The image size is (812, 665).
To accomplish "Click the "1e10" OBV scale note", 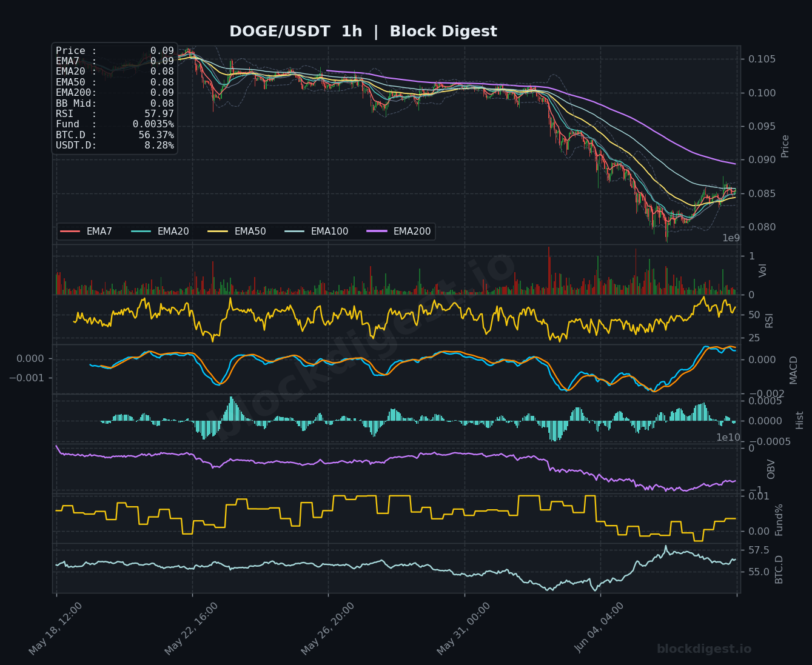I will 728,438.
